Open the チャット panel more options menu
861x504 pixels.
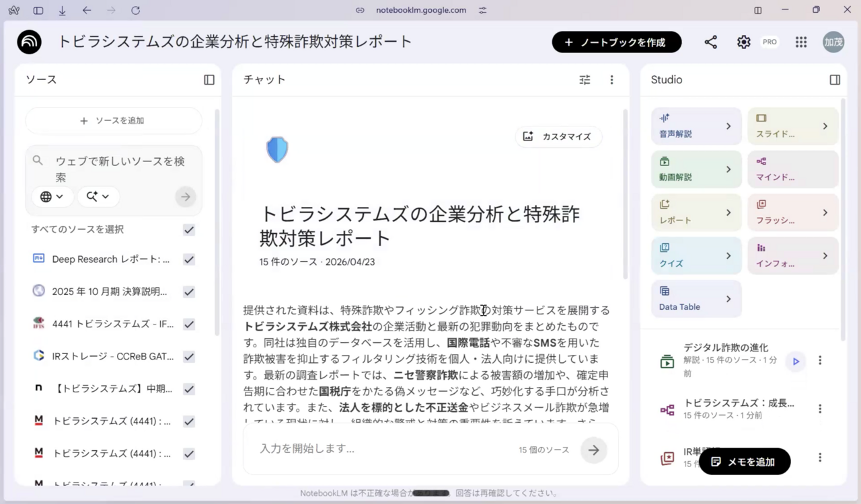[x=611, y=80]
